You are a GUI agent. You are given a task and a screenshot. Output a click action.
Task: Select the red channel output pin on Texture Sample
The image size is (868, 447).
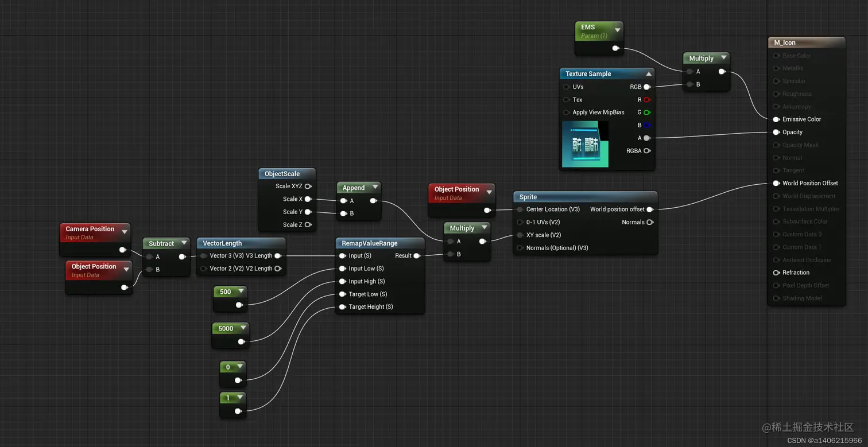pyautogui.click(x=648, y=99)
